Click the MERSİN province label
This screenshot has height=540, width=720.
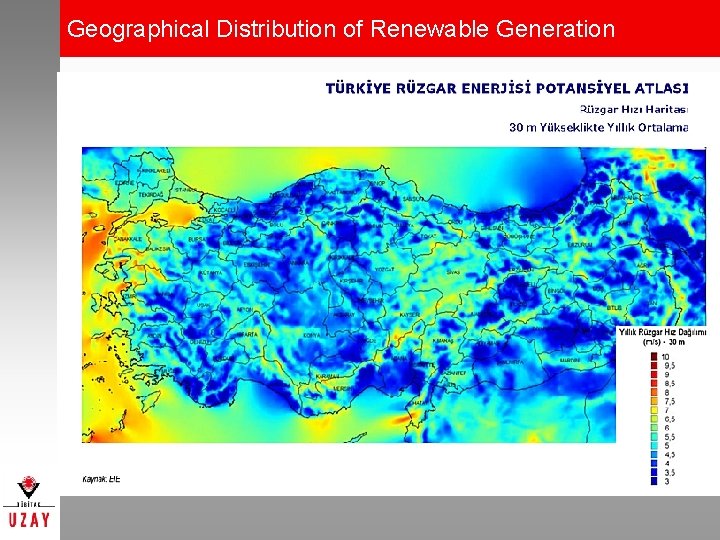[342, 388]
